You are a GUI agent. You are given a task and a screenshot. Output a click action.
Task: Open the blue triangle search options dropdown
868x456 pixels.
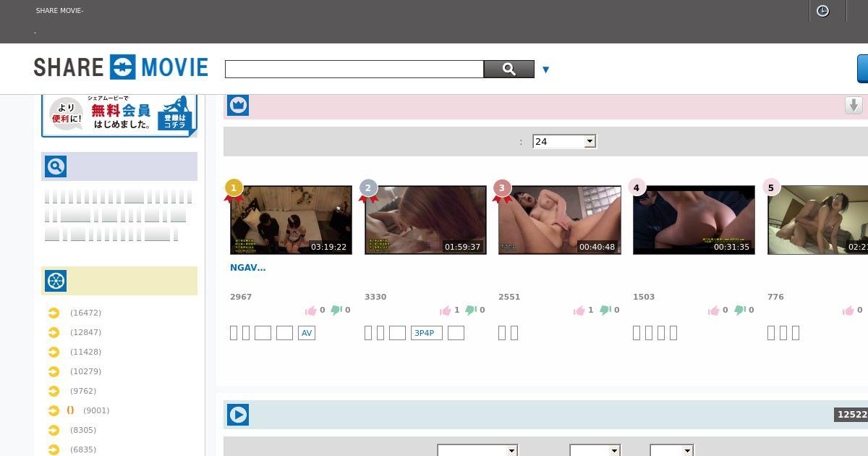pos(546,69)
